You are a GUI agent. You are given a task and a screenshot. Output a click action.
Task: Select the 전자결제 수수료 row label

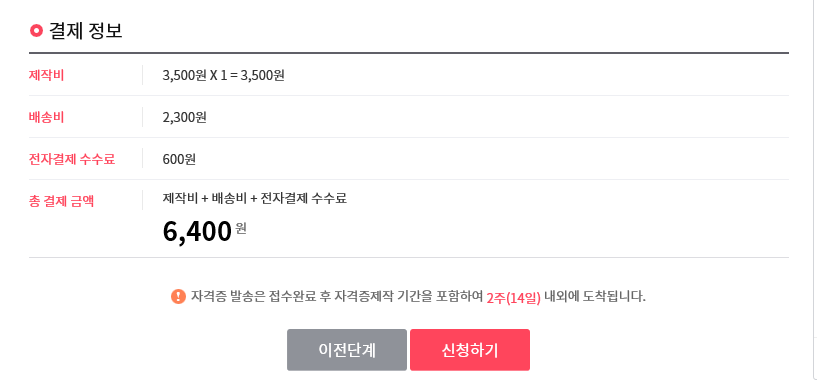coord(72,159)
